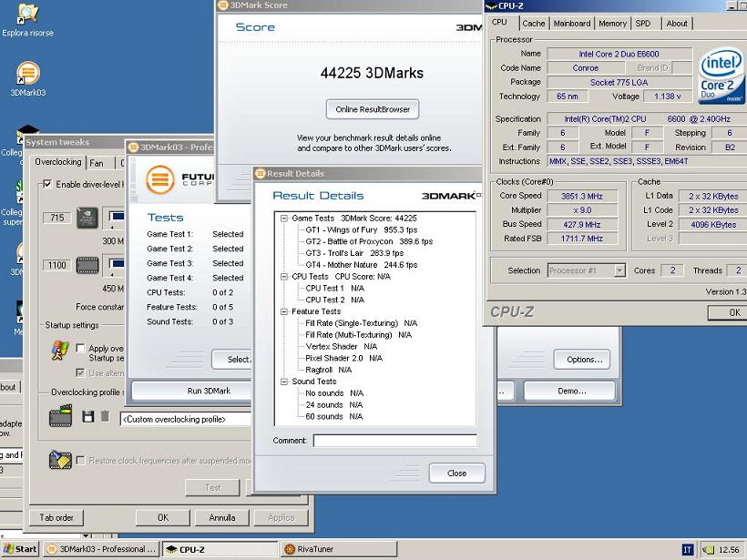
Task: Switch to the Fan tab in System tweaks
Action: [x=97, y=163]
